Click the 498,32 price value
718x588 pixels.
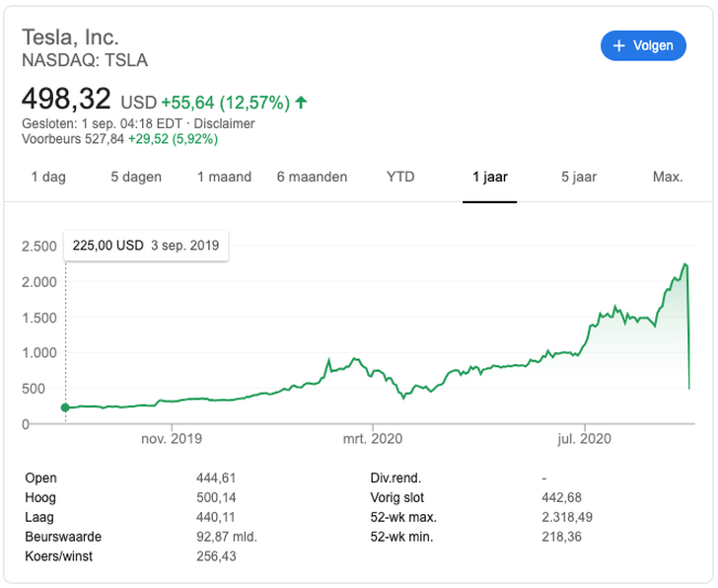click(x=66, y=98)
